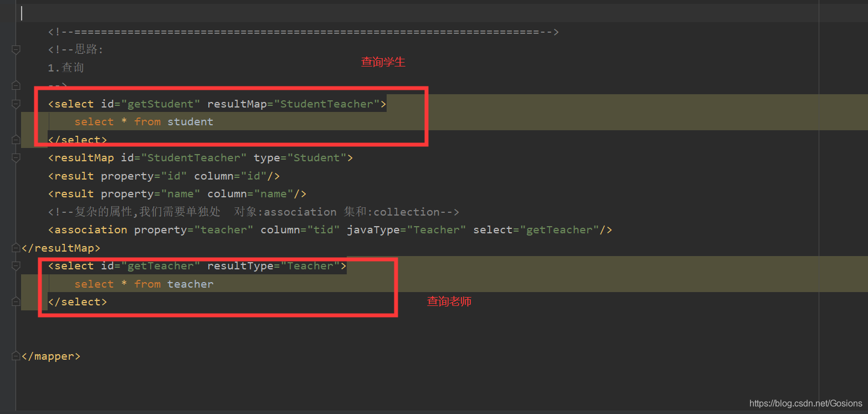Collapse the StudentTeacher resultMap element

pyautogui.click(x=16, y=158)
